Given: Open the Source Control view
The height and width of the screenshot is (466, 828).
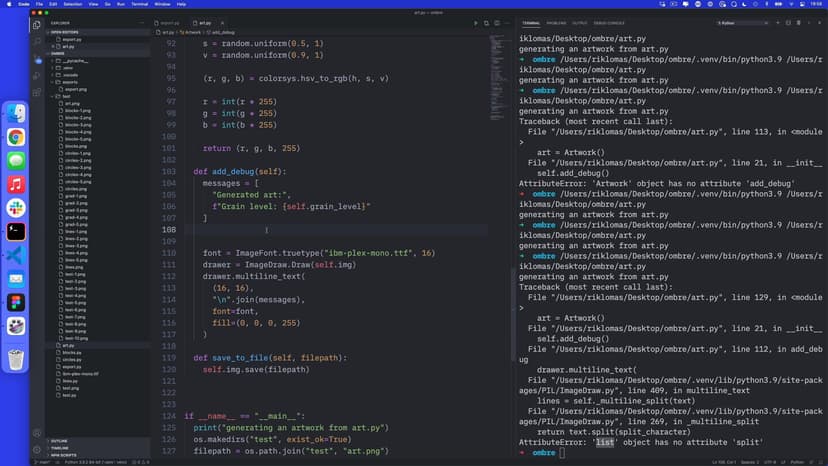Looking at the screenshot, I should pyautogui.click(x=37, y=59).
